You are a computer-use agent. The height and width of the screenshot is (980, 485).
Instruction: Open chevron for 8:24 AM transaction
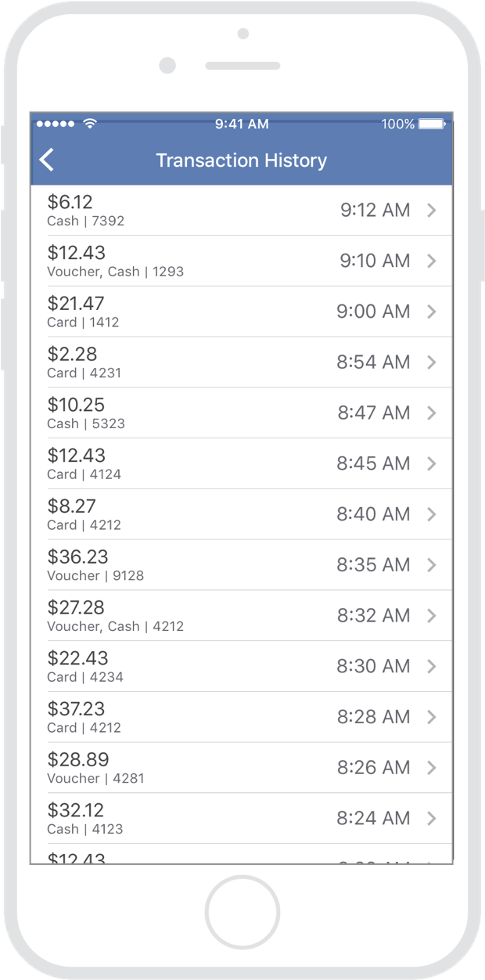click(x=432, y=818)
